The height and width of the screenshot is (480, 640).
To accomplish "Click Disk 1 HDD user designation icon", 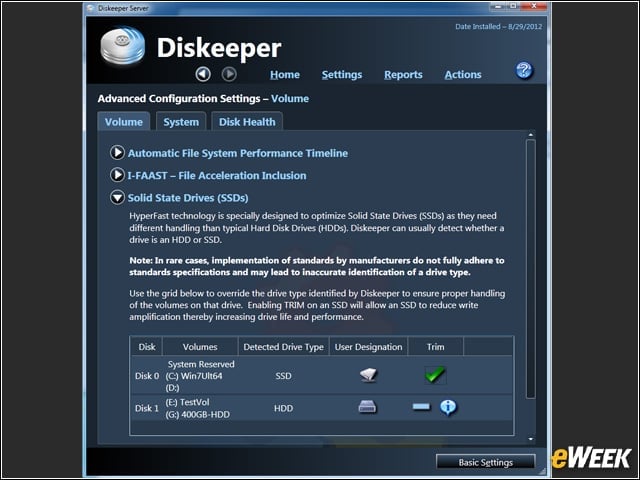I will tap(367, 407).
